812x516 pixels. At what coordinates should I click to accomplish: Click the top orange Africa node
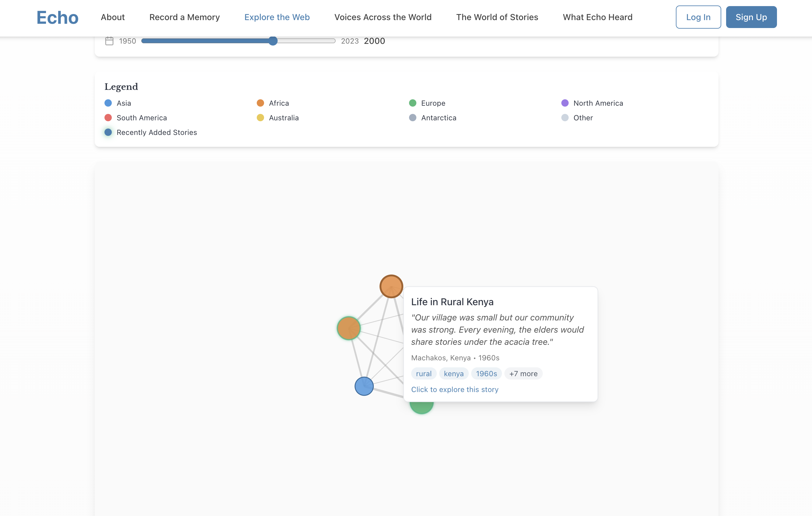[x=391, y=286]
